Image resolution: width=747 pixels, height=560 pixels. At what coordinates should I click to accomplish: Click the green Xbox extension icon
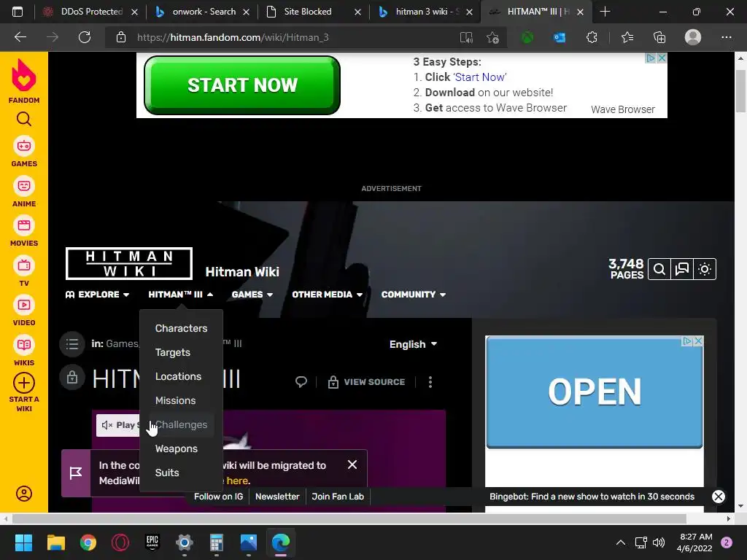click(x=527, y=37)
